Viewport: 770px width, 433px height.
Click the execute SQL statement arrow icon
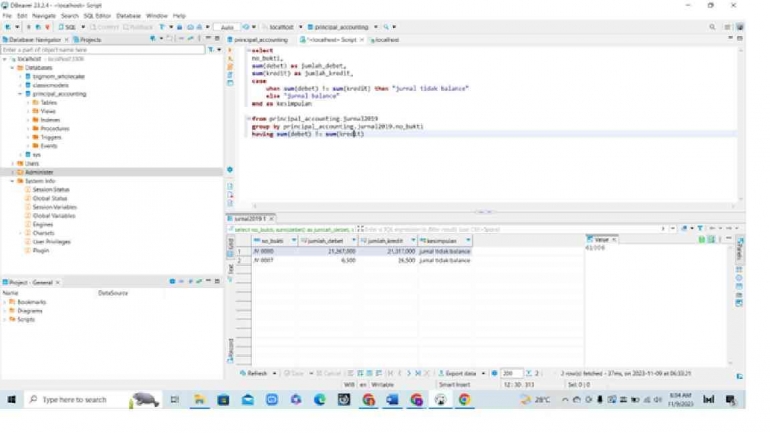point(230,51)
